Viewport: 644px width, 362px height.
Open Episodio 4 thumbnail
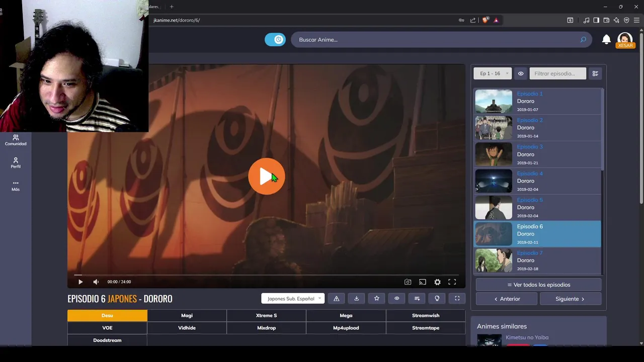click(x=494, y=181)
